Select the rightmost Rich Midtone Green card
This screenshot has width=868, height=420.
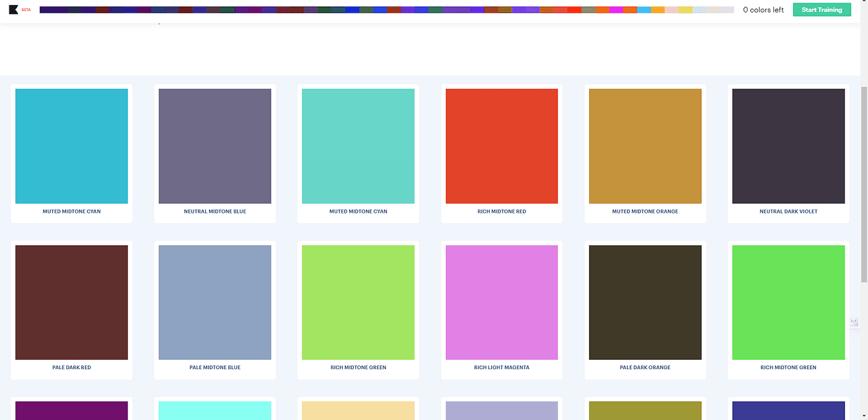coord(788,302)
